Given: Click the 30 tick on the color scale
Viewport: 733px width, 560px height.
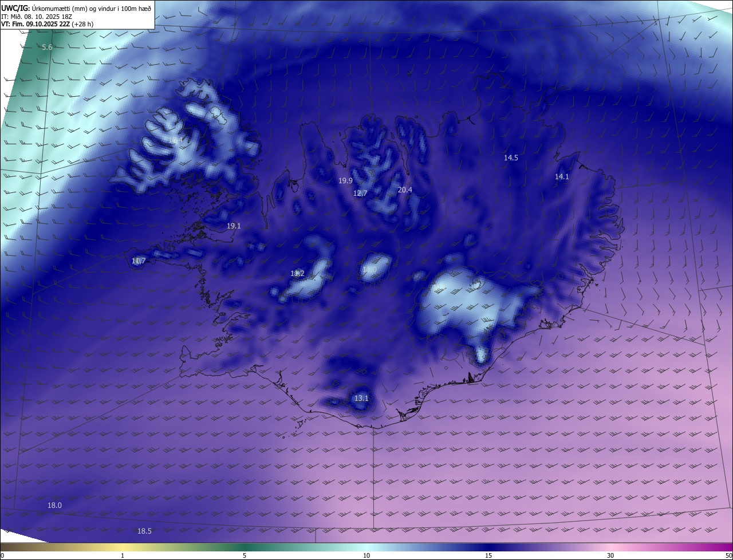Looking at the screenshot, I should [x=610, y=555].
